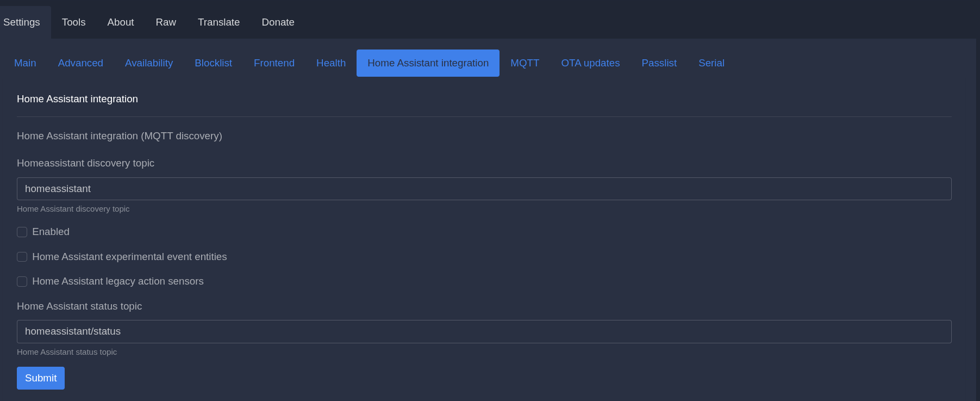Open the Blocklist tab
The height and width of the screenshot is (401, 980).
tap(213, 63)
